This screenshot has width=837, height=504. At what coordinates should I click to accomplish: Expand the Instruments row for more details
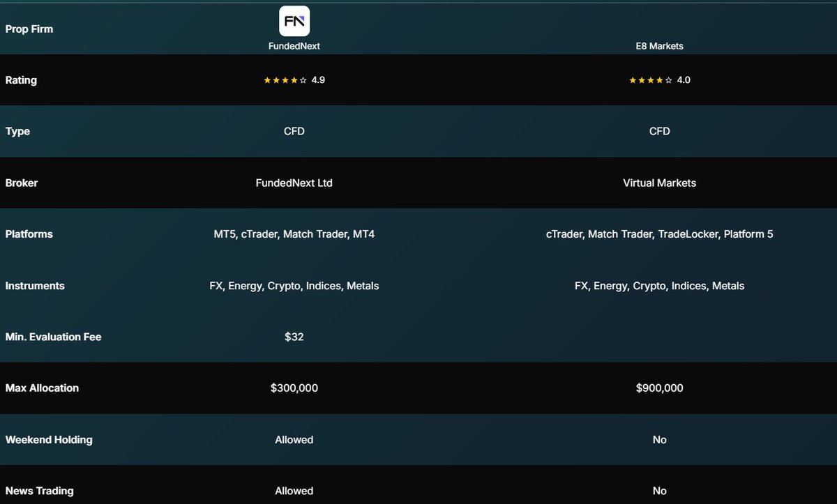35,285
